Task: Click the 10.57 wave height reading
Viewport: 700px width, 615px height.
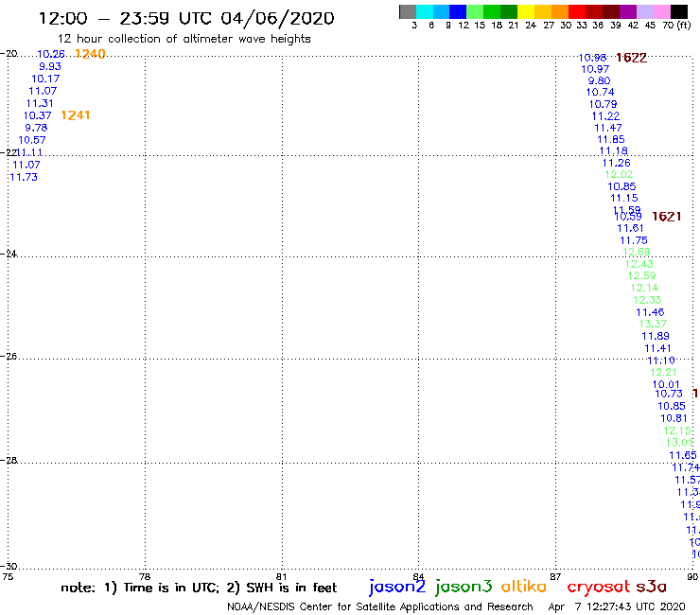Action: [x=32, y=140]
